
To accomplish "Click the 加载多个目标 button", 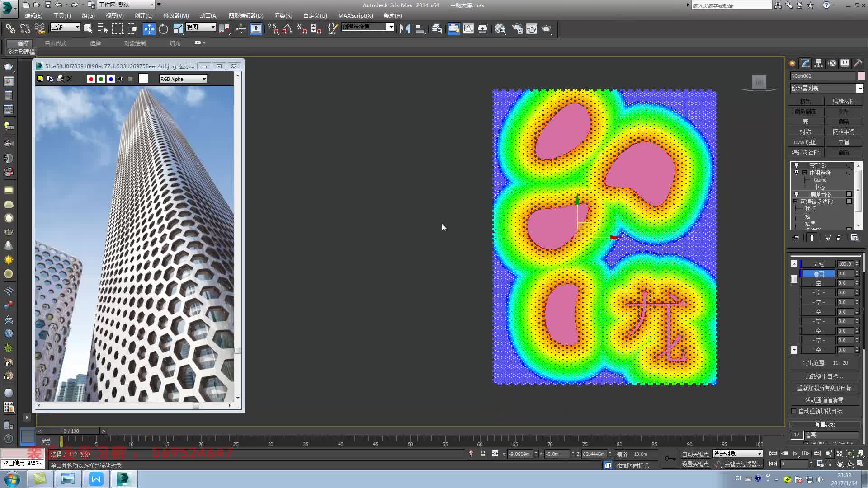I will tap(823, 376).
